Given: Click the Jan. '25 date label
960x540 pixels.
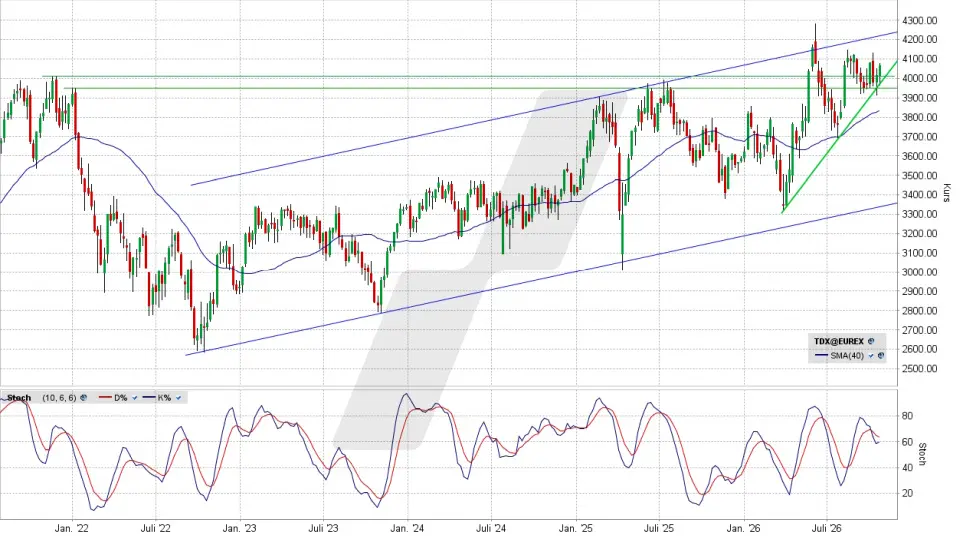Looking at the screenshot, I should tap(576, 528).
